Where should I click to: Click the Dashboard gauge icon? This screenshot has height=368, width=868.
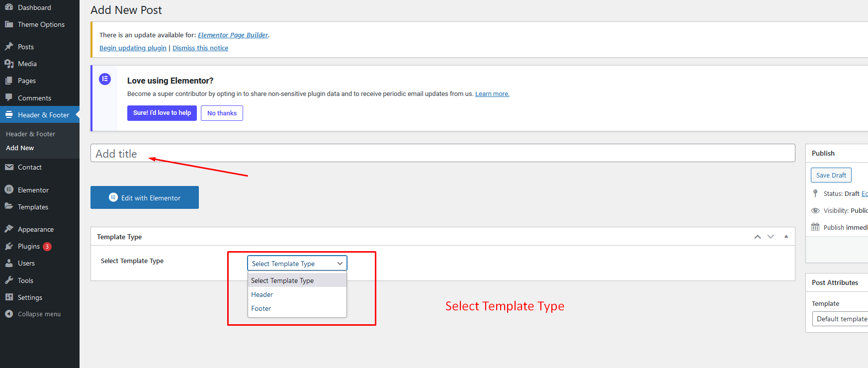pyautogui.click(x=9, y=7)
